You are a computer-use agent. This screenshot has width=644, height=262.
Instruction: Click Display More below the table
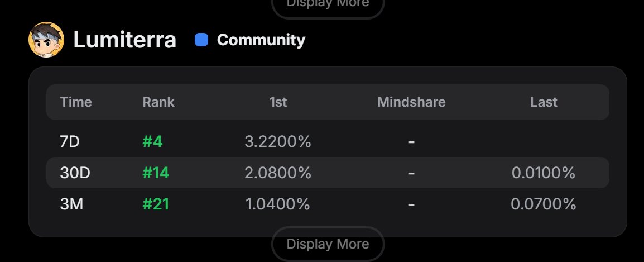click(328, 244)
